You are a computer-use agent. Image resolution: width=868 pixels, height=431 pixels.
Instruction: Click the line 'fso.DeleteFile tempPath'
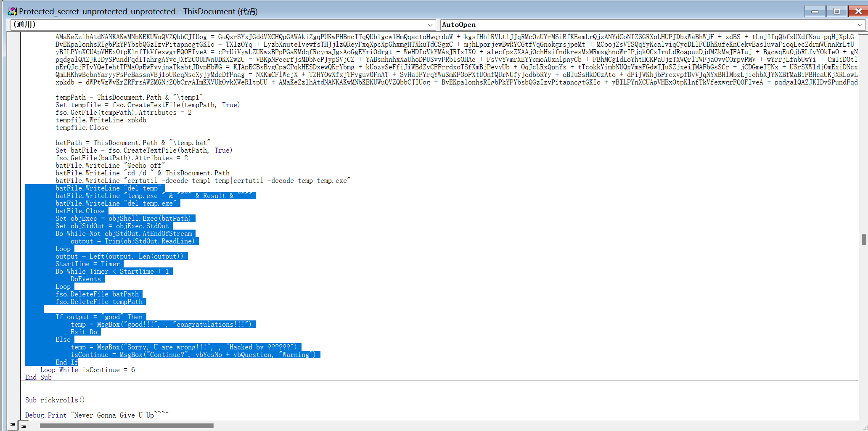(x=99, y=301)
